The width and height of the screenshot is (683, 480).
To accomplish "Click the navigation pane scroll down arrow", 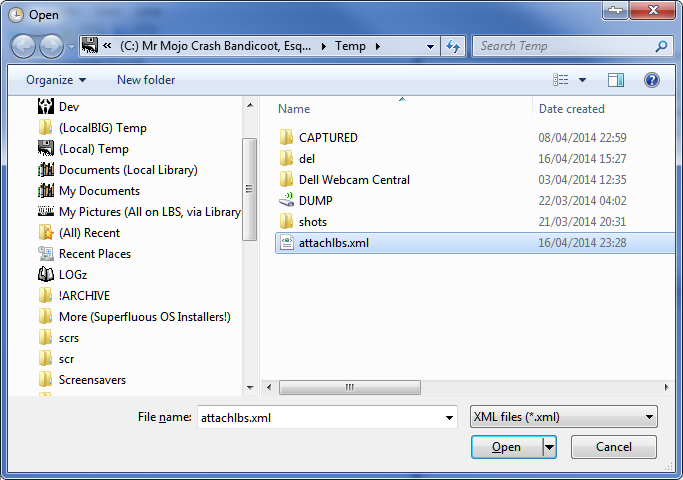I will point(250,387).
